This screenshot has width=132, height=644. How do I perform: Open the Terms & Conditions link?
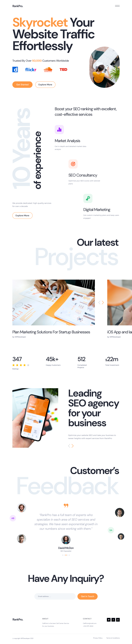[113, 638]
